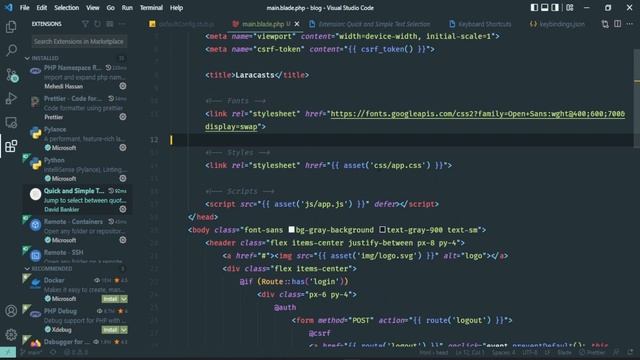Image resolution: width=640 pixels, height=360 pixels.
Task: Open manage gear for Python extension
Action: pyautogui.click(x=122, y=178)
